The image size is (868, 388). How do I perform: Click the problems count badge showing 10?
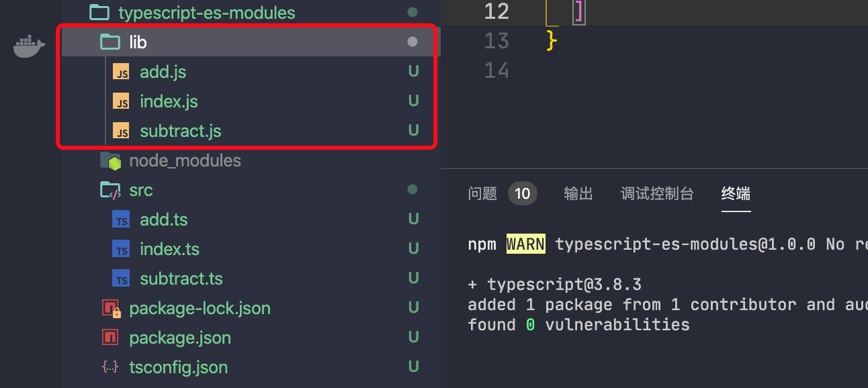pos(522,194)
